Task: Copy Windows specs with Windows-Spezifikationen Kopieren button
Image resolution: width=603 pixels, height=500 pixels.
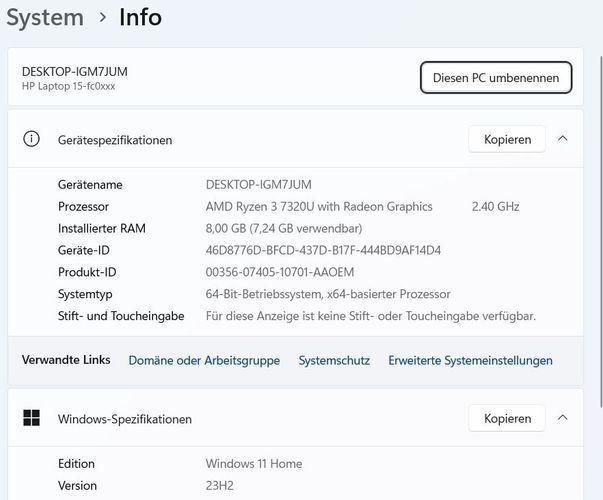Action: pos(507,418)
